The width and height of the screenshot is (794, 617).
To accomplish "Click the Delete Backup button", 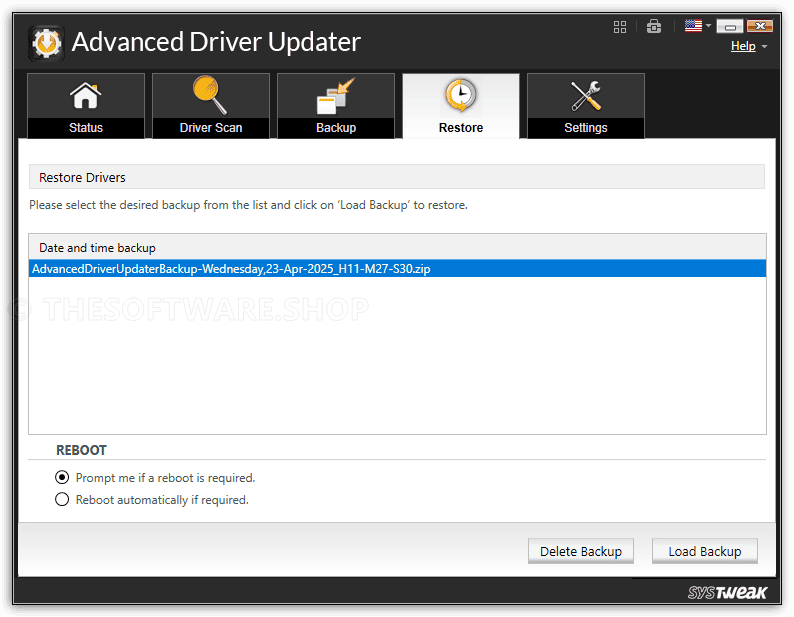I will point(581,551).
